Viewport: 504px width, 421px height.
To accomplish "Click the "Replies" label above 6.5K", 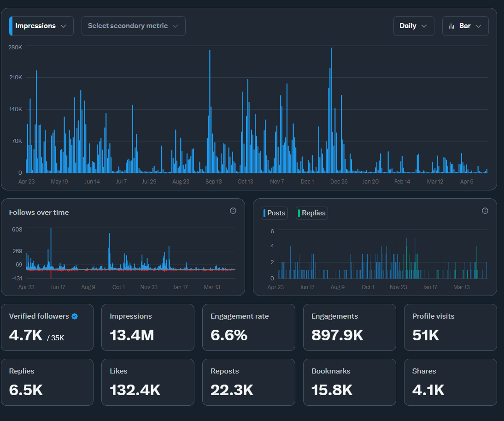I will (22, 371).
